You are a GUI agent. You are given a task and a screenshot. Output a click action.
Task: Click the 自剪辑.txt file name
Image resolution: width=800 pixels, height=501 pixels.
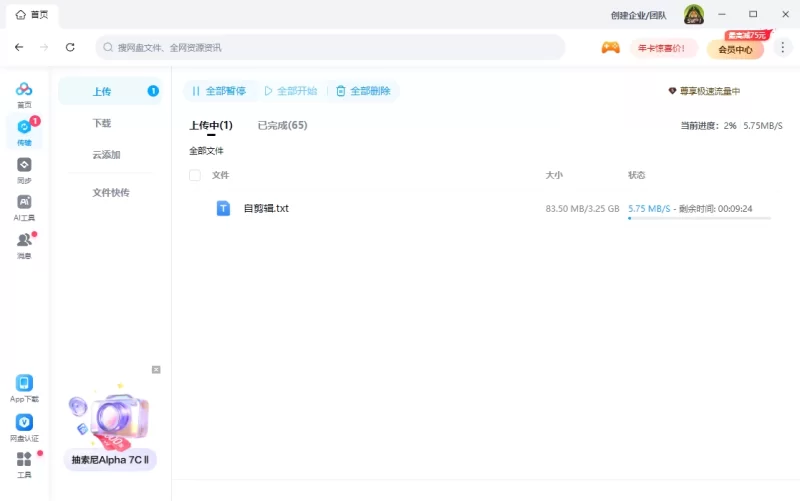[266, 208]
